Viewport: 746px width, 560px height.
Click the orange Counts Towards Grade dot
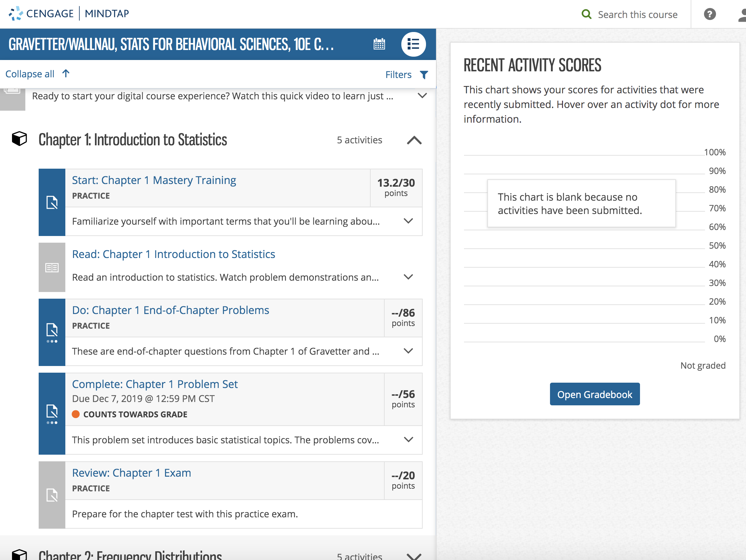(x=76, y=414)
